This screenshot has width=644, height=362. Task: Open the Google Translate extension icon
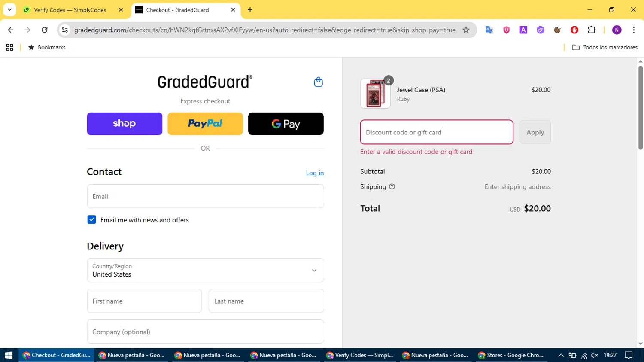[489, 30]
